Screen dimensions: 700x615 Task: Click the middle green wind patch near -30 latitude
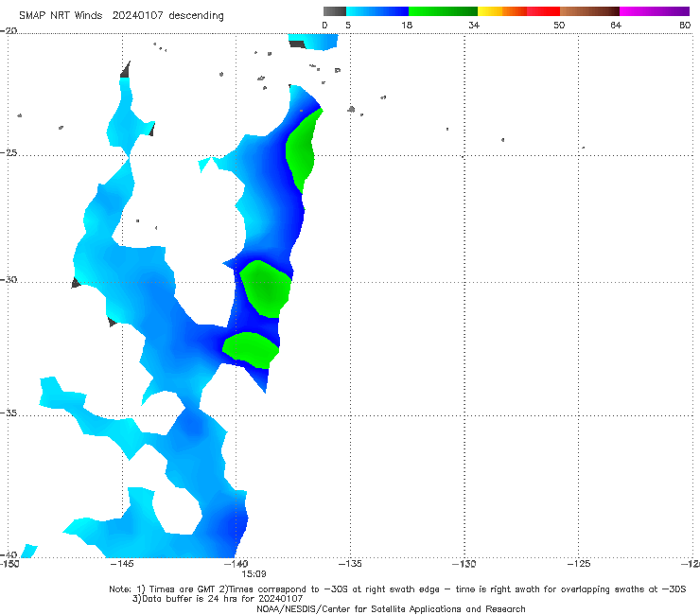[x=267, y=289]
